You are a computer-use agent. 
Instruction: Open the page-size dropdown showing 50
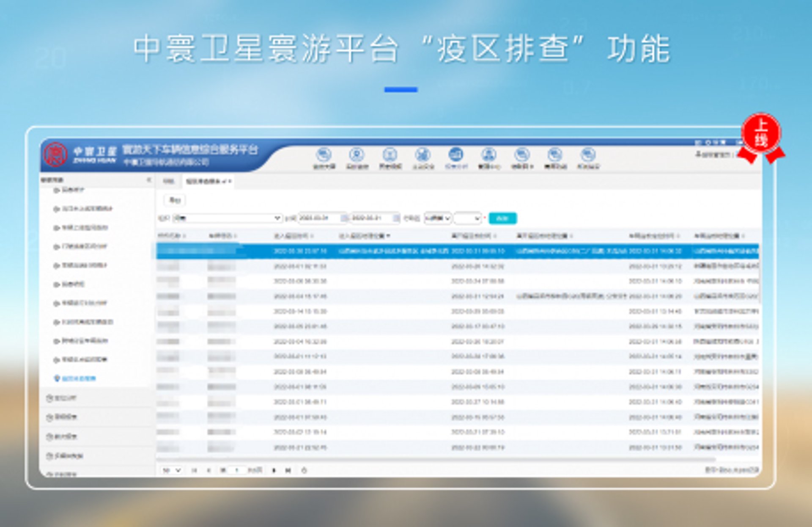pyautogui.click(x=171, y=470)
